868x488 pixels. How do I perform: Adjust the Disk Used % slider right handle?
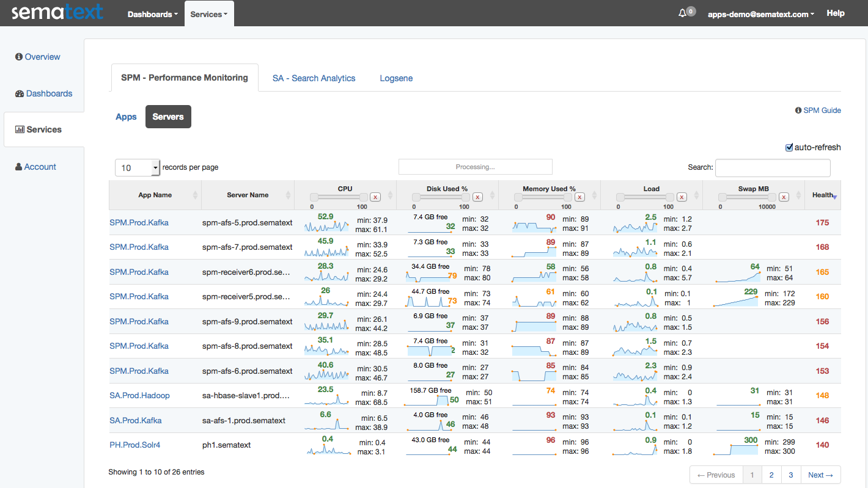pyautogui.click(x=465, y=197)
